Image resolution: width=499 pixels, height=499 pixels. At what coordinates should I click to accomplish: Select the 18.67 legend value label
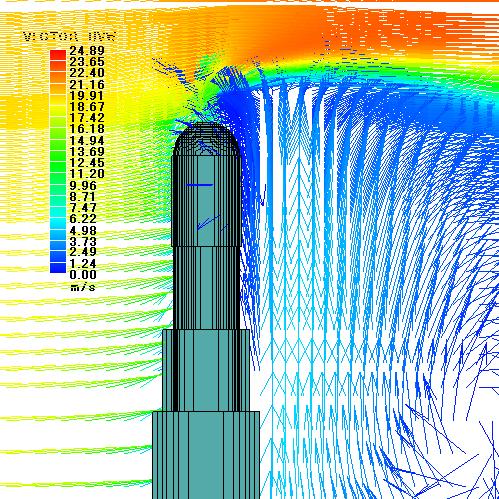(x=87, y=107)
